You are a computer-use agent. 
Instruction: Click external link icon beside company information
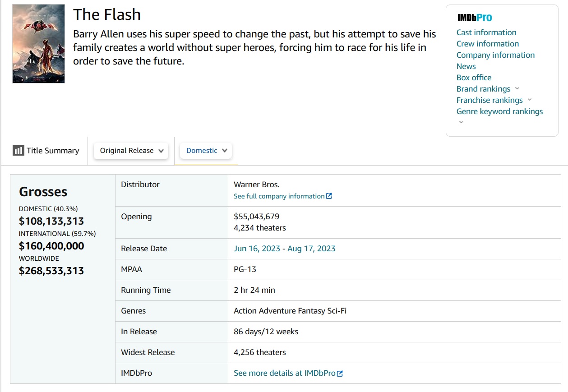point(329,196)
